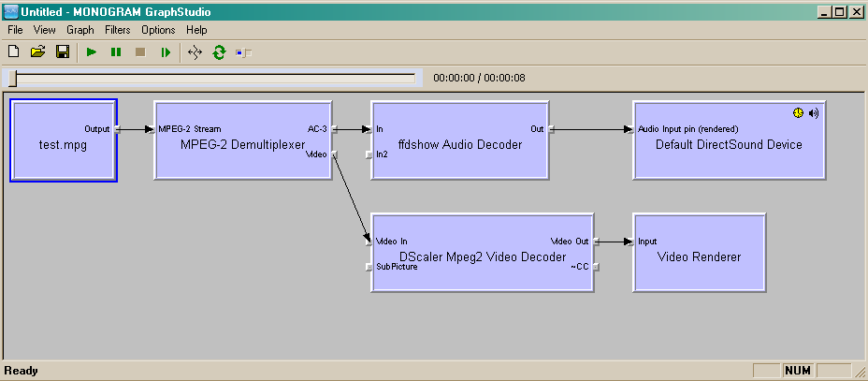Select the Video Renderer filter
Screen dimensions: 868x381
(699, 253)
